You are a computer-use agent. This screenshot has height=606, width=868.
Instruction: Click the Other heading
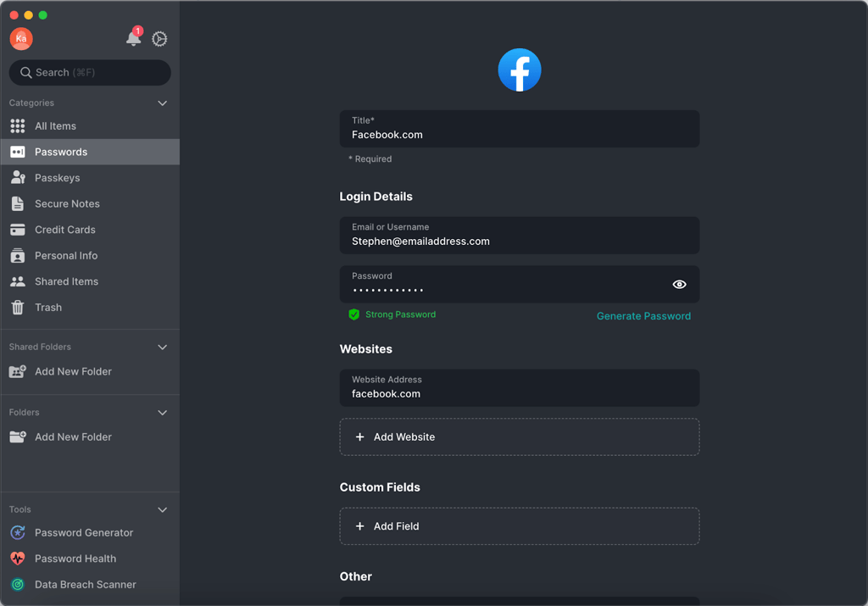click(x=355, y=576)
